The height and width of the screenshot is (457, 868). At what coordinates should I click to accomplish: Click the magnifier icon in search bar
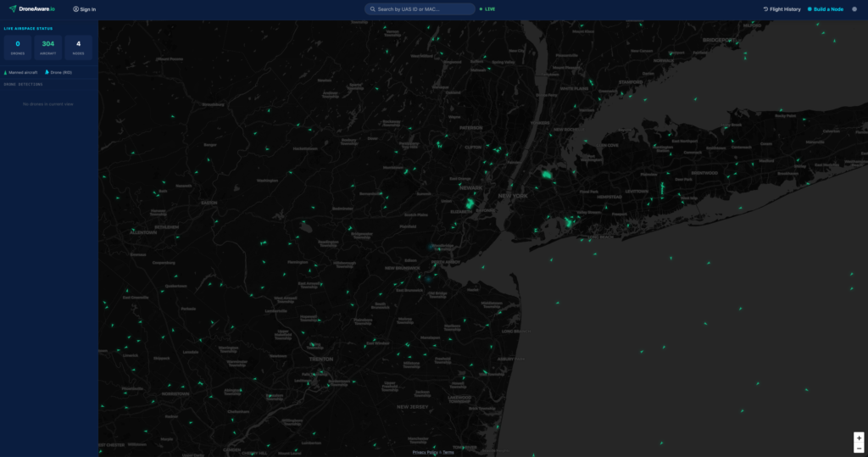(x=372, y=9)
